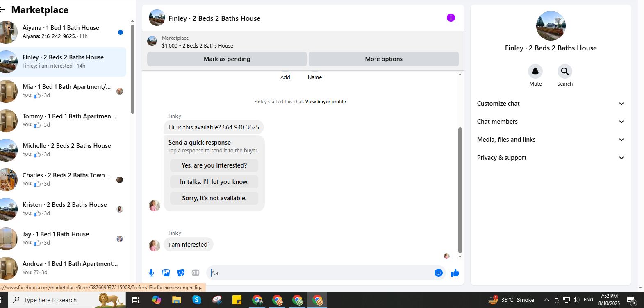Open Sticky Notes from taskbar
The height and width of the screenshot is (308, 644).
click(x=237, y=300)
